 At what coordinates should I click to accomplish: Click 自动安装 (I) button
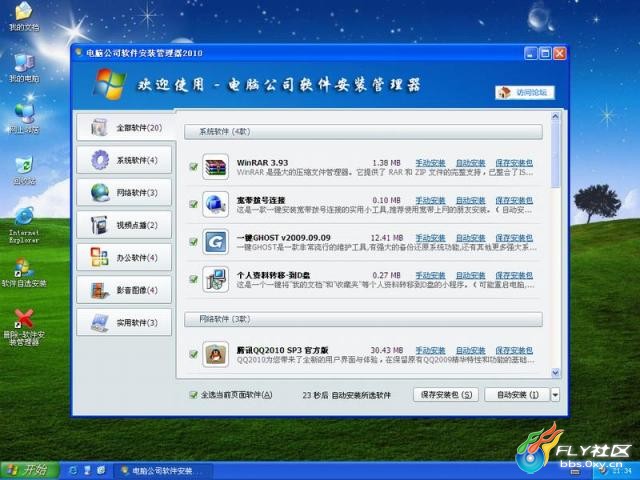[x=517, y=395]
